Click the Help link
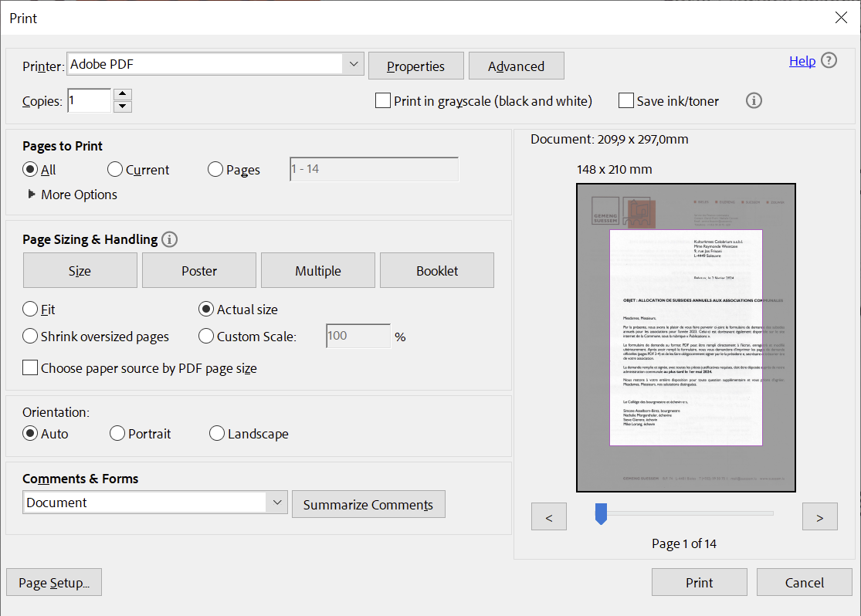This screenshot has height=616, width=861. 802,60
